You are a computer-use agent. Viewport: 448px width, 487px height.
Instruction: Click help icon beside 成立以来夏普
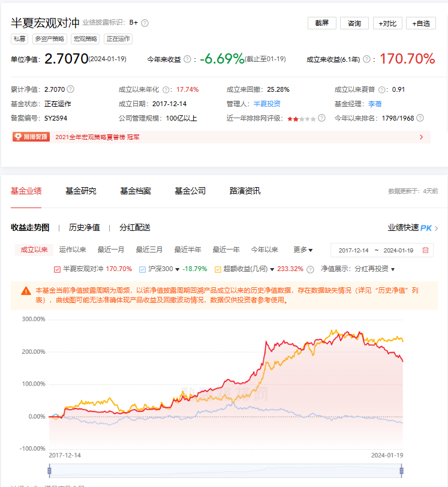(x=382, y=90)
